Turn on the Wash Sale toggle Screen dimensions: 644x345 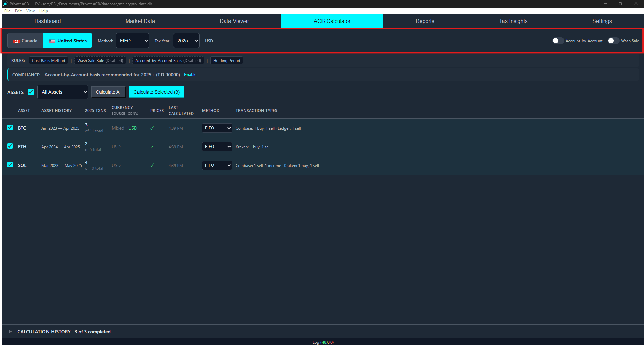coord(613,41)
